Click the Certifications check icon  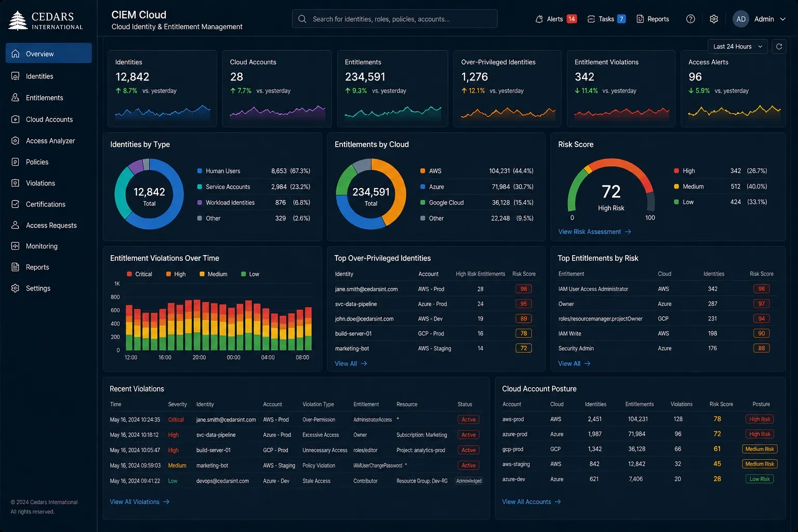pos(16,204)
